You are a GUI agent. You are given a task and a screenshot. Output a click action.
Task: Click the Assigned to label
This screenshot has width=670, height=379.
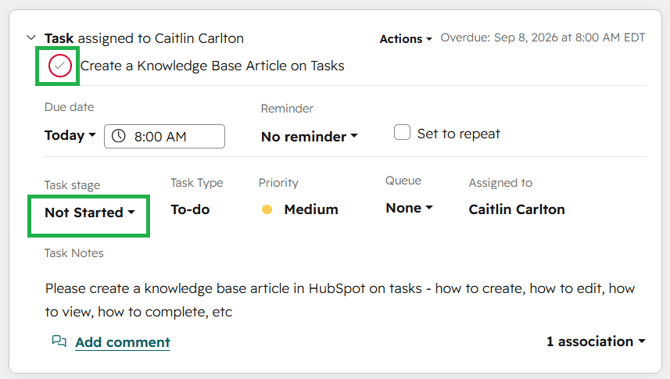[500, 183]
